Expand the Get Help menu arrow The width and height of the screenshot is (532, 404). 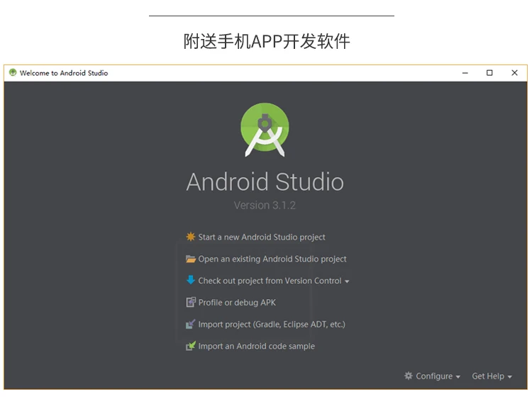coord(509,377)
